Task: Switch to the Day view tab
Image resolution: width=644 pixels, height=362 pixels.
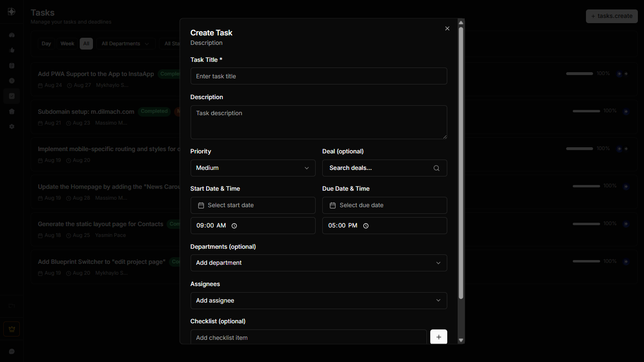Action: pyautogui.click(x=46, y=43)
